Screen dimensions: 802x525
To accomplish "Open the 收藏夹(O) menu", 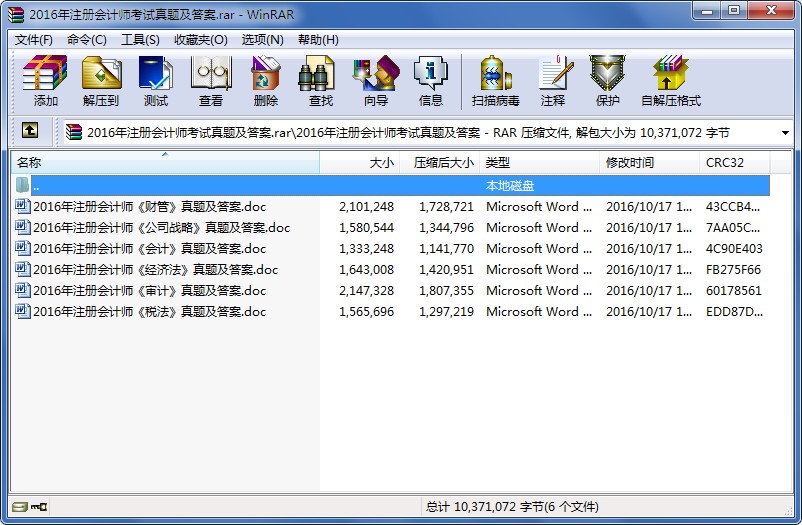I will tap(200, 40).
